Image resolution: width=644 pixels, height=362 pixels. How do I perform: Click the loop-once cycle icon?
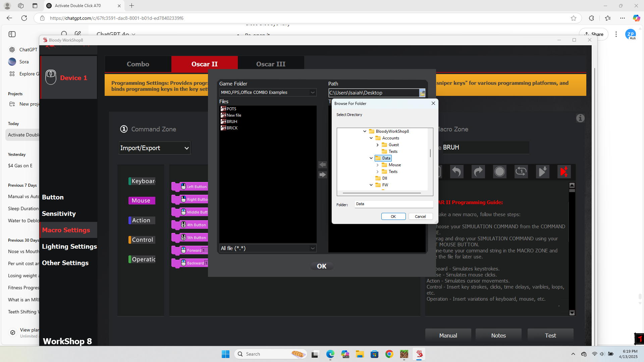pos(521,172)
